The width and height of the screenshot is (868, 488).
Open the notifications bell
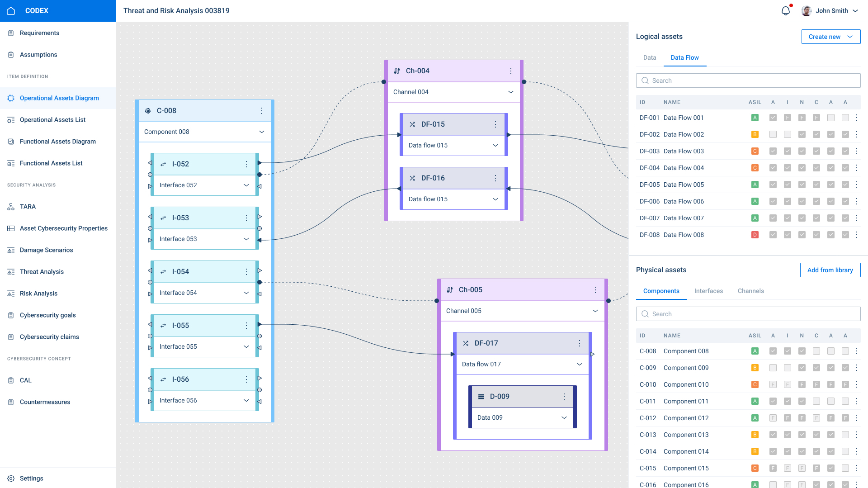click(786, 11)
